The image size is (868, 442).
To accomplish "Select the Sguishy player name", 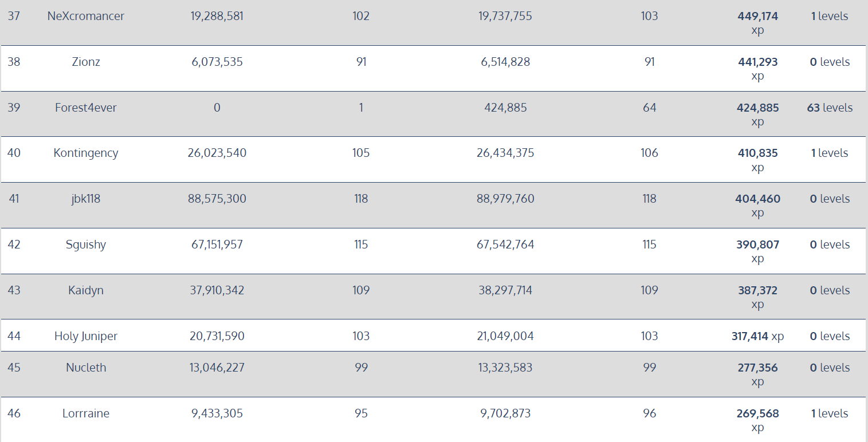I will 86,244.
